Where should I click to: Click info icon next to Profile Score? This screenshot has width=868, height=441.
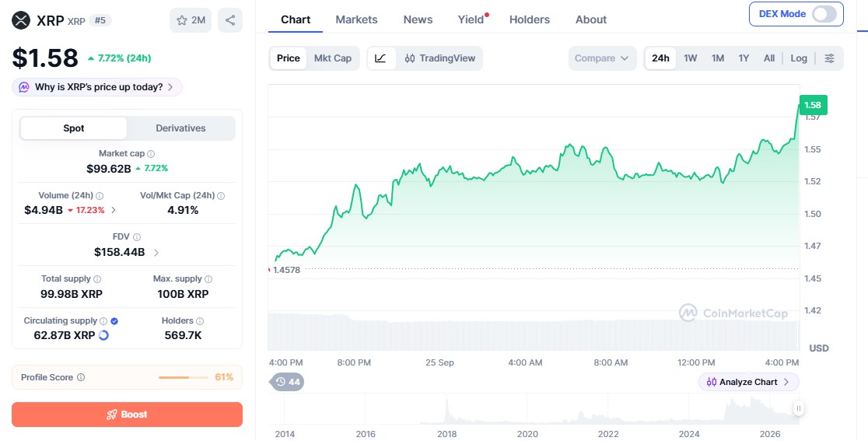(x=81, y=377)
